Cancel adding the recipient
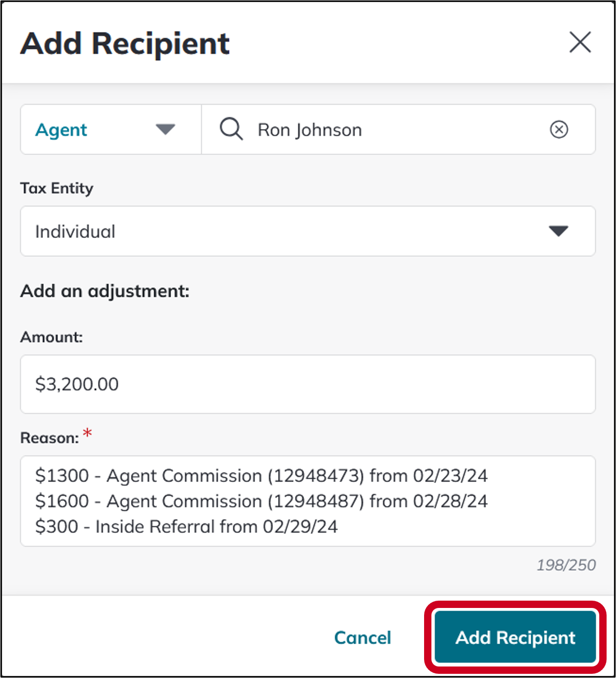616x678 pixels. pyautogui.click(x=362, y=638)
